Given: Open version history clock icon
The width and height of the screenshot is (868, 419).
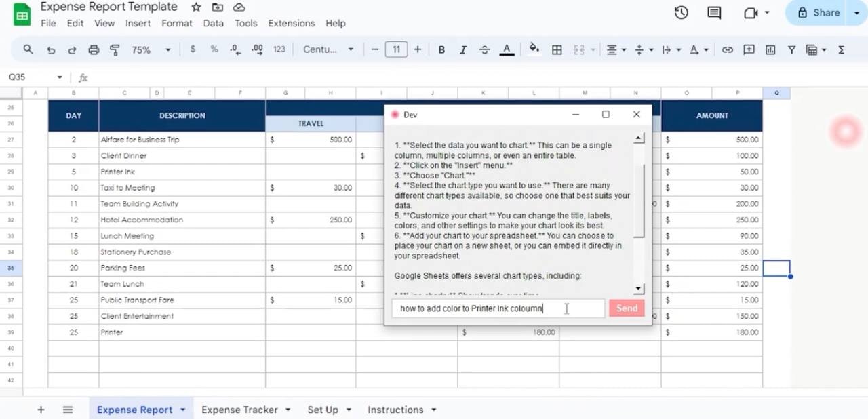Looking at the screenshot, I should [682, 12].
